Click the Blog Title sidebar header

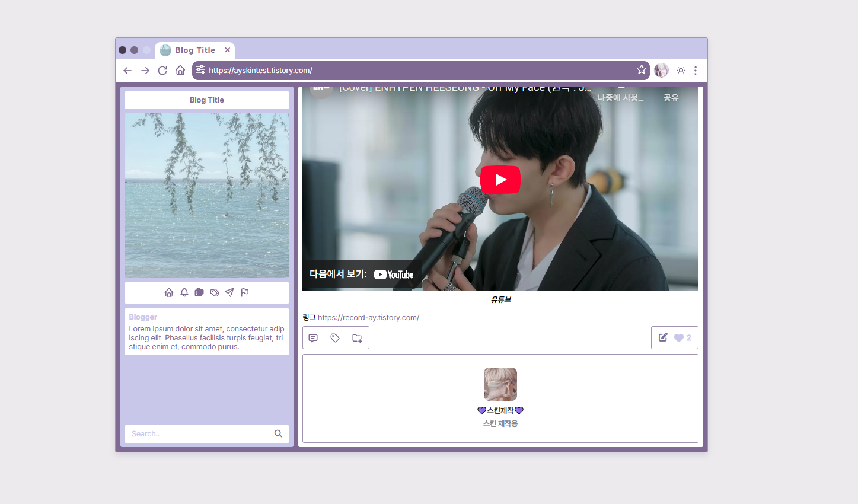click(x=207, y=100)
